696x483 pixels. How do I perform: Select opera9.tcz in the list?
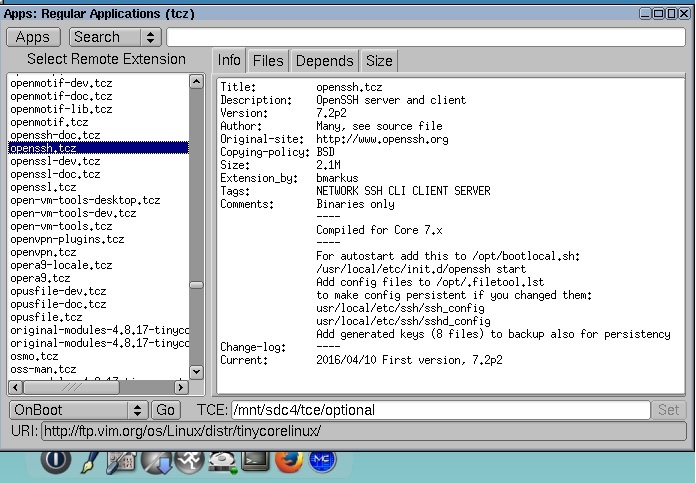(x=99, y=278)
